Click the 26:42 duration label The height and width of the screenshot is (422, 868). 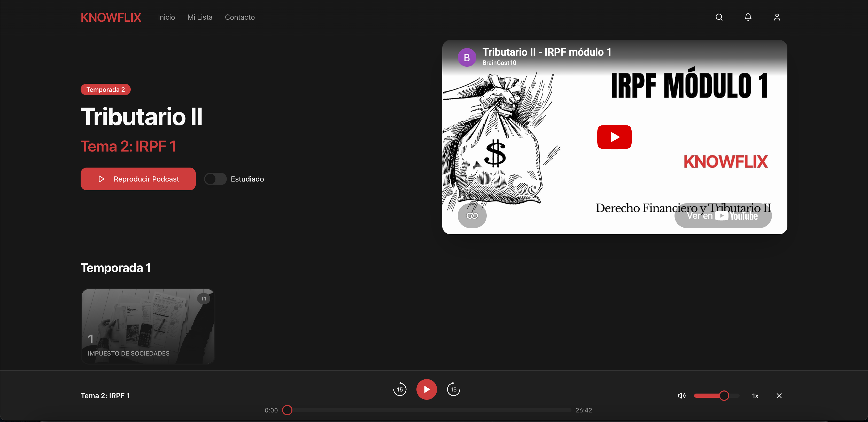tap(584, 410)
